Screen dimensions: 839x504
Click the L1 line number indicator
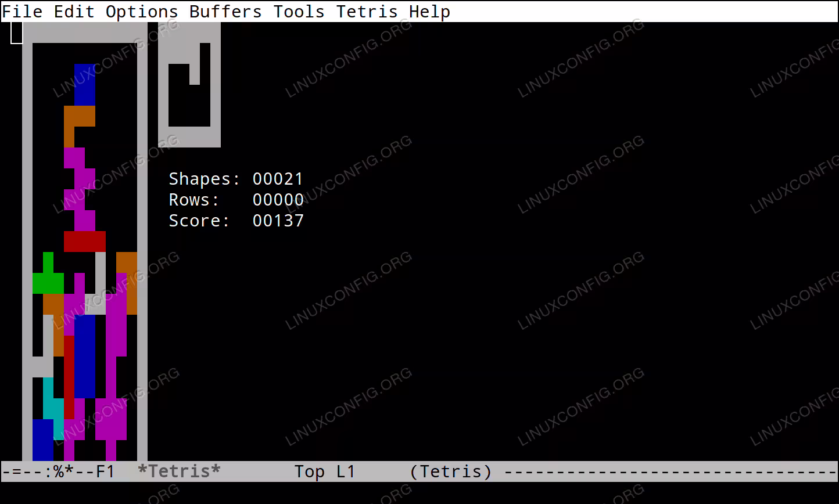pyautogui.click(x=346, y=471)
